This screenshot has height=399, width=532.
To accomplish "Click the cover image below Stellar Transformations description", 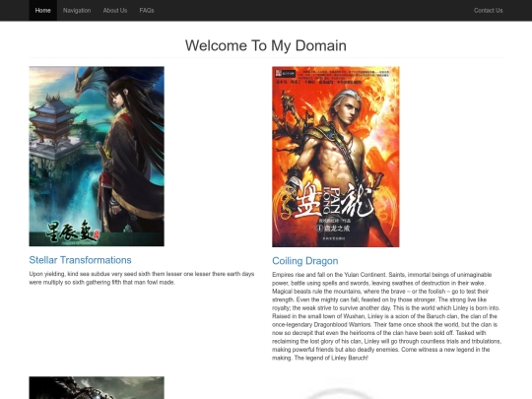I will point(97,388).
